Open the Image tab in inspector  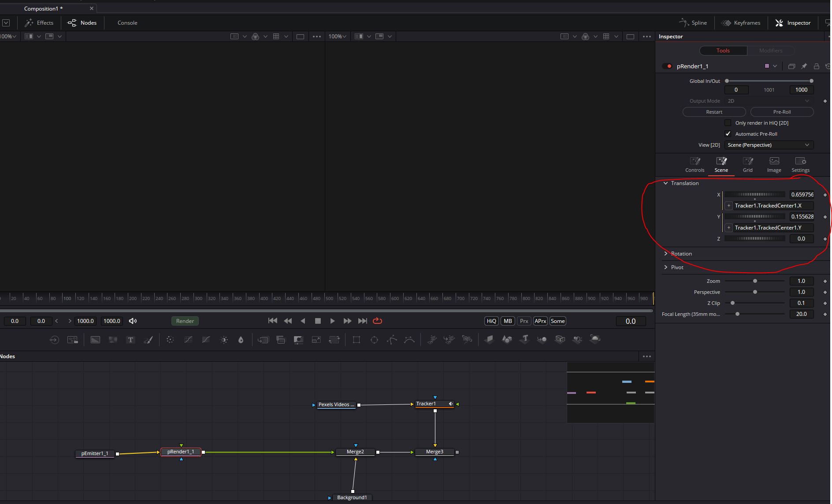click(x=774, y=165)
